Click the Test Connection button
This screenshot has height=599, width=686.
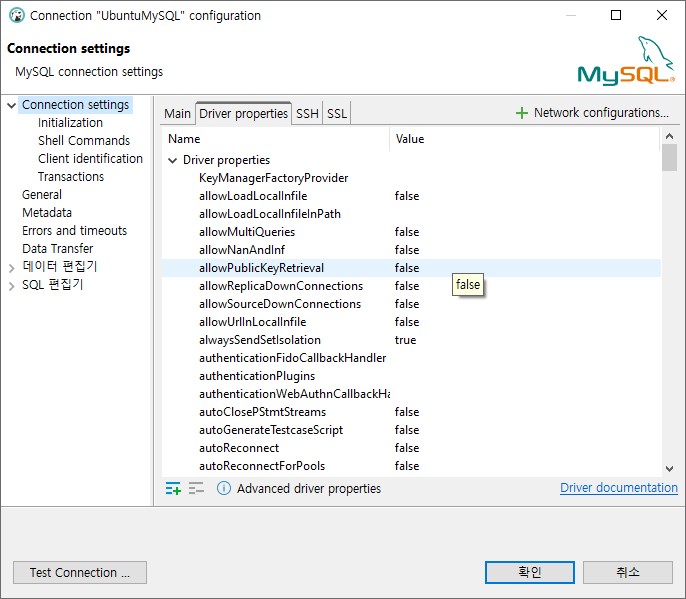[x=80, y=572]
